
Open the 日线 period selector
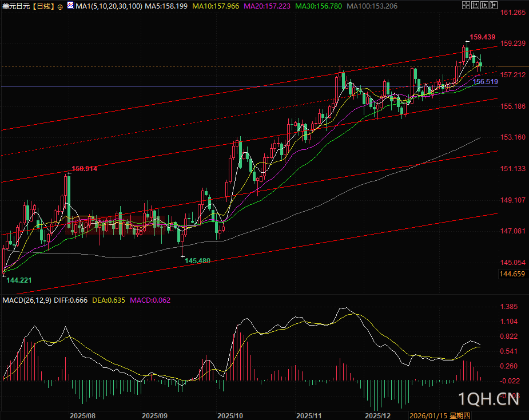42,6
